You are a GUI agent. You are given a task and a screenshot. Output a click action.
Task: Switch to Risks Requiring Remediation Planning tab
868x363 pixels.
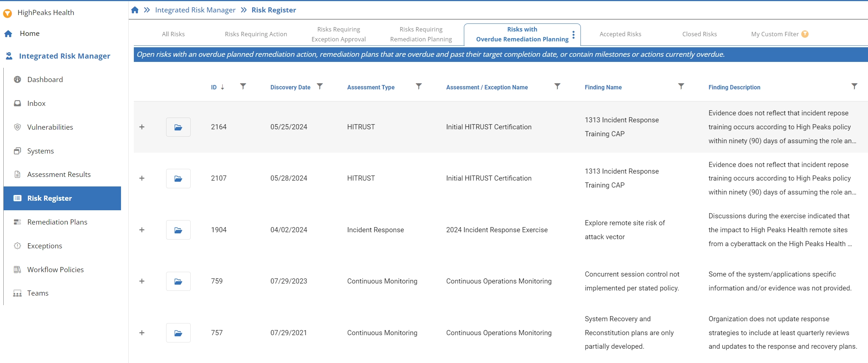point(421,34)
